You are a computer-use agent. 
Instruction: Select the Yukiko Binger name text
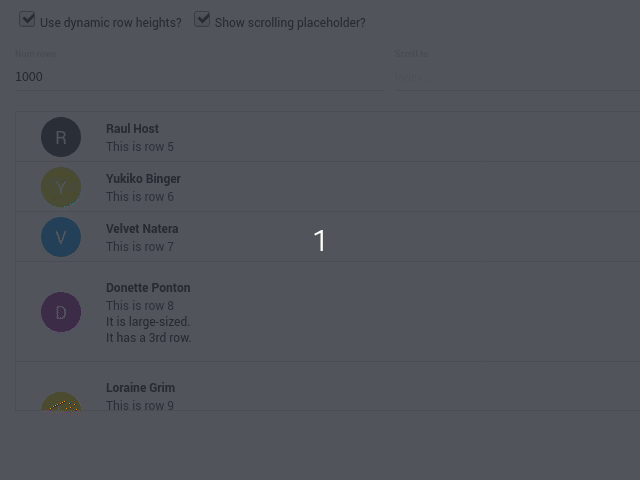[143, 178]
